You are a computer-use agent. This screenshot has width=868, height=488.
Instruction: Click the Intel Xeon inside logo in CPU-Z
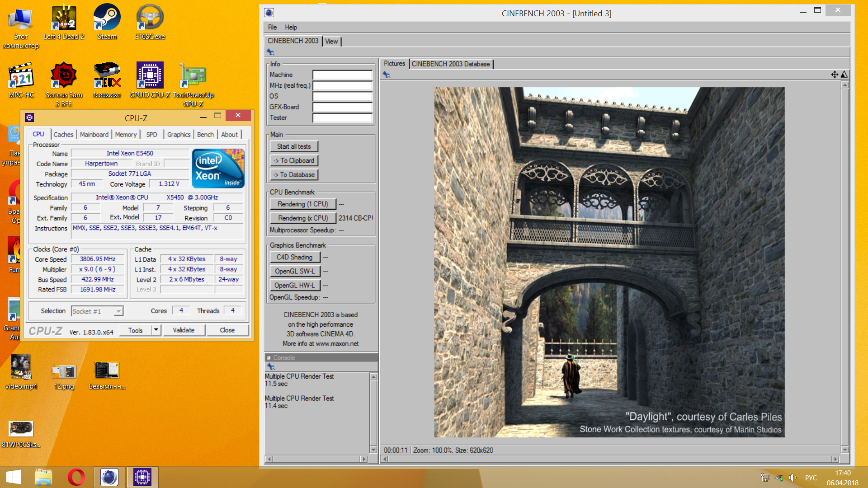click(218, 168)
